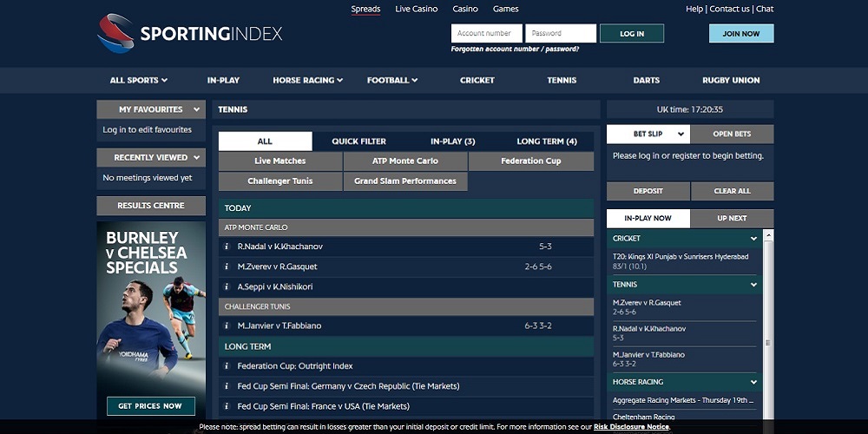Open Aggregate Racing Markets - Thursday 19th
The image size is (868, 434).
coord(683,400)
